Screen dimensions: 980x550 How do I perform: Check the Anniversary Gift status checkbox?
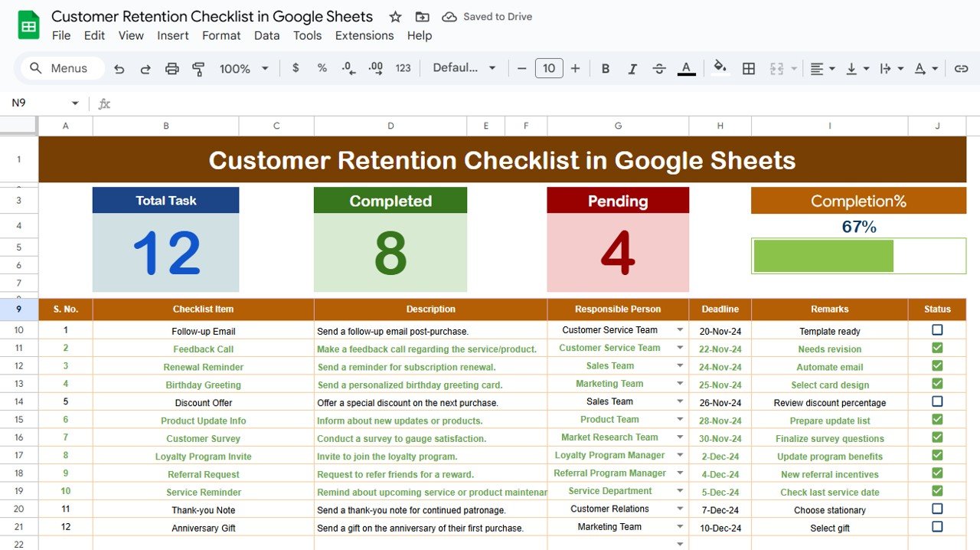[x=937, y=526]
